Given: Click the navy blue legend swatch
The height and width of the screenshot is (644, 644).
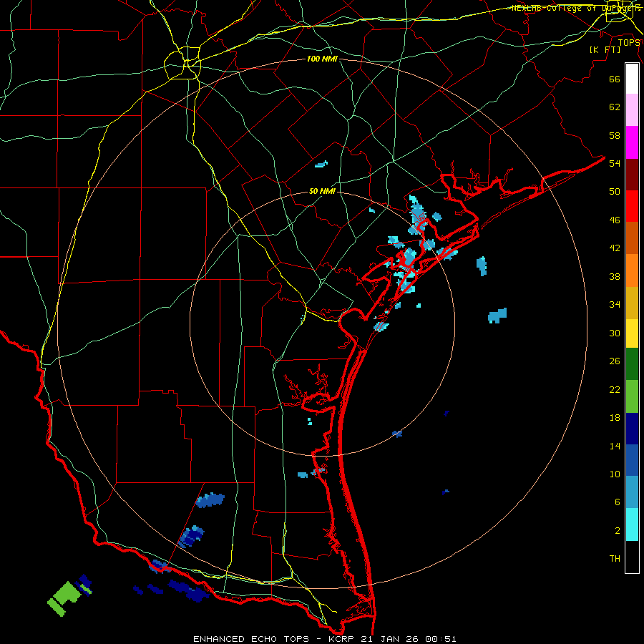Looking at the screenshot, I should [632, 429].
